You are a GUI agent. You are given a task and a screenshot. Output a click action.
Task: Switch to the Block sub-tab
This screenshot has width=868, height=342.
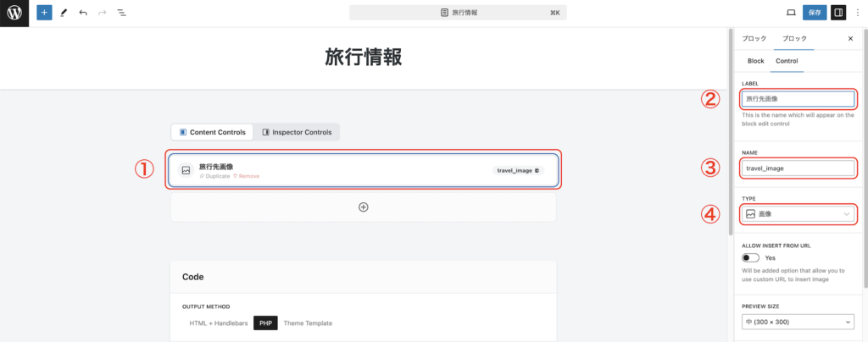755,61
